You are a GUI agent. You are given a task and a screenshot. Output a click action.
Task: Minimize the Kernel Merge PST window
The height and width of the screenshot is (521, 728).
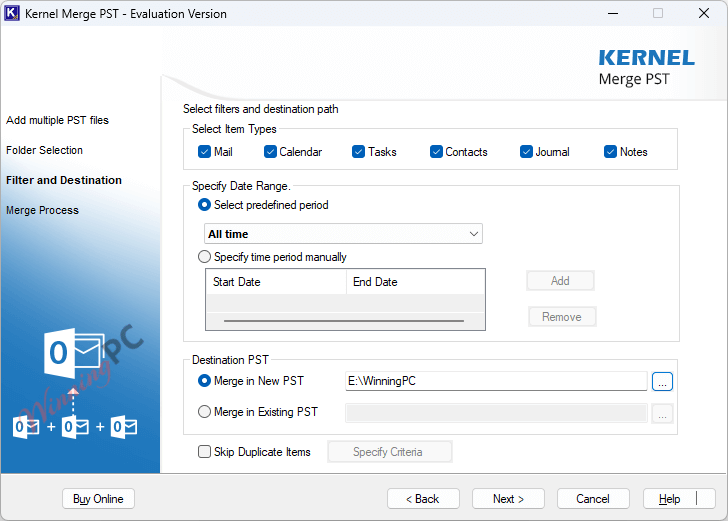[x=613, y=13]
